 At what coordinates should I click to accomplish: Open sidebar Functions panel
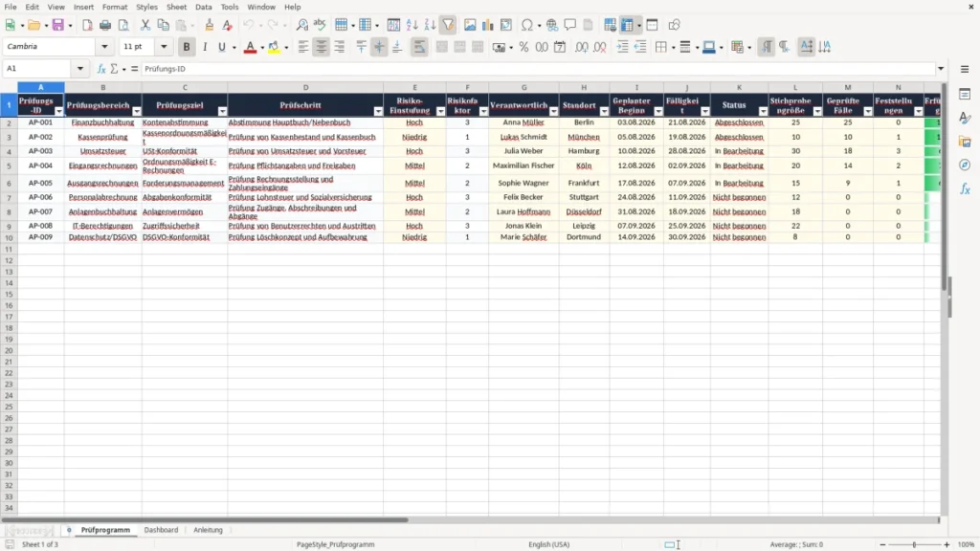tap(965, 188)
